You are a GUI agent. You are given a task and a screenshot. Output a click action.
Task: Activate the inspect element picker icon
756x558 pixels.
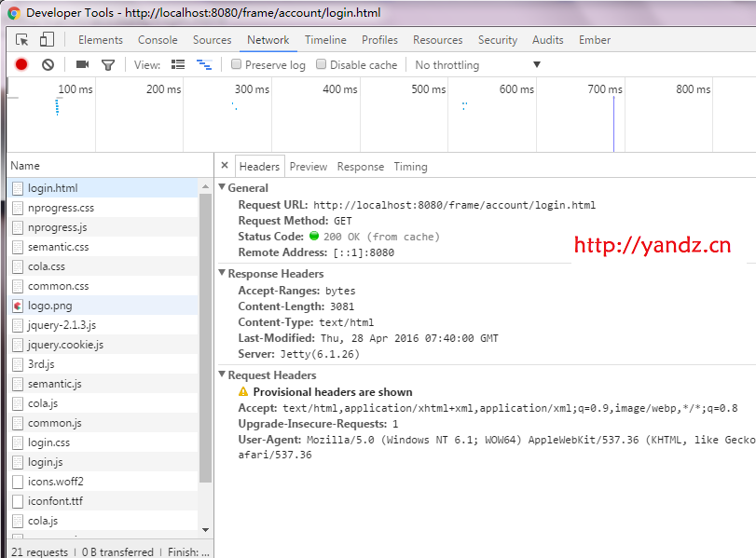click(22, 39)
